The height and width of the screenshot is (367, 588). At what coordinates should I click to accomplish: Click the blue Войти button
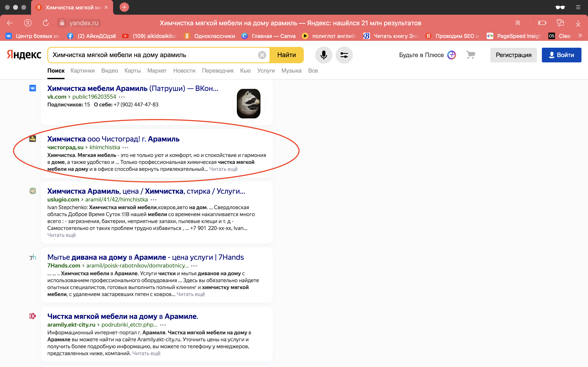561,55
